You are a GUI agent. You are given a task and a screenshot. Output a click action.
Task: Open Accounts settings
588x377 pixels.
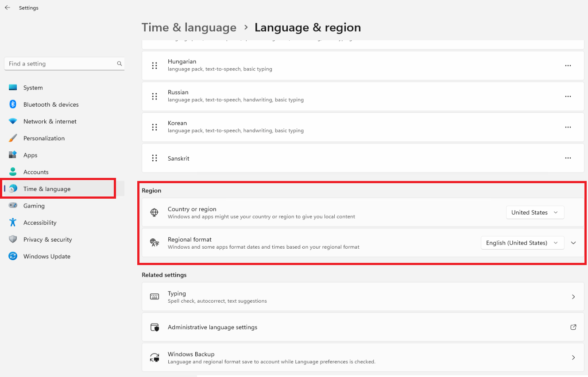tap(36, 172)
